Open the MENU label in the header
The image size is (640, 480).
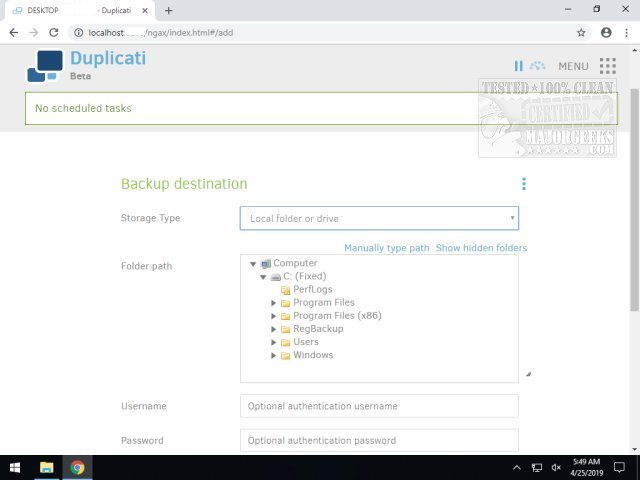pos(573,66)
